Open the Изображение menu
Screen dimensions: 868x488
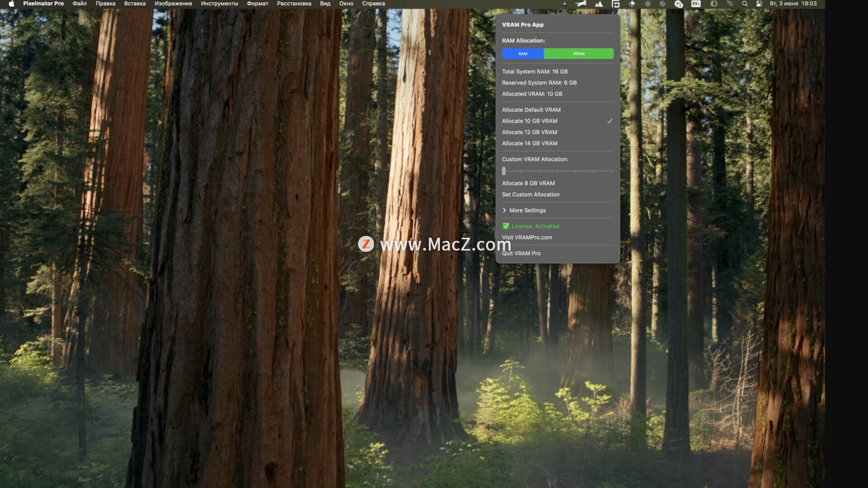click(x=173, y=4)
